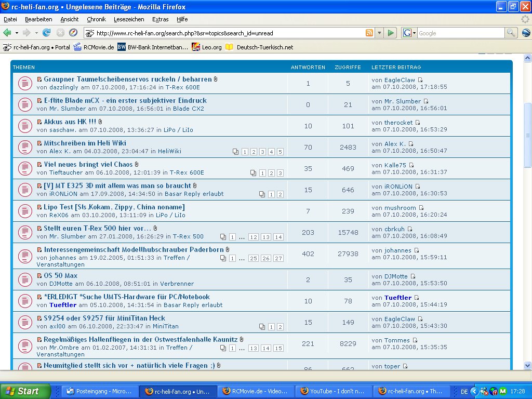The width and height of the screenshot is (532, 399).
Task: Click the green M icon in the system tray
Action: (503, 391)
